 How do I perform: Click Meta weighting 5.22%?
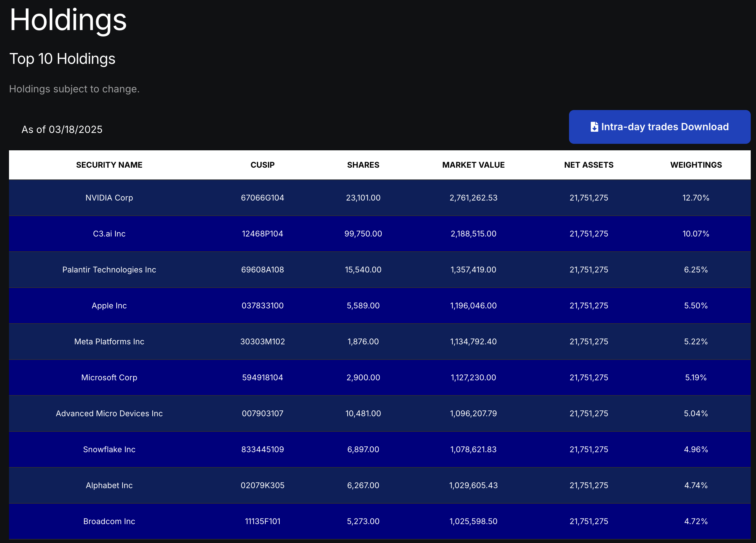[696, 342]
